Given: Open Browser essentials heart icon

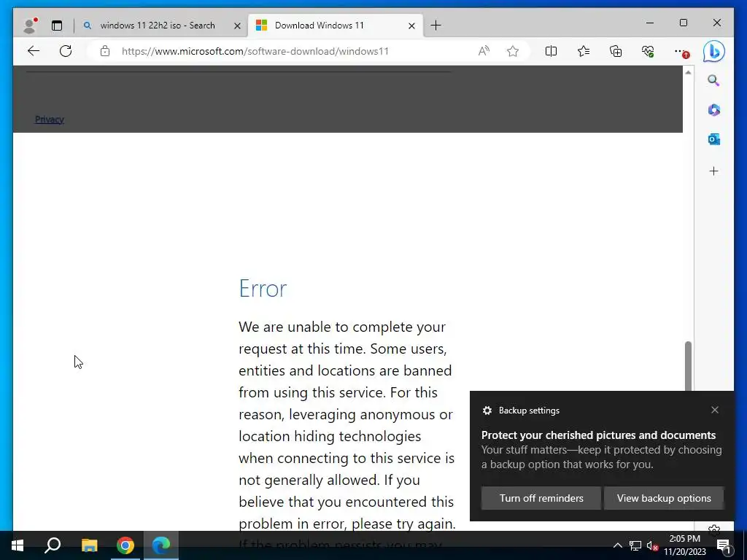Looking at the screenshot, I should [648, 51].
